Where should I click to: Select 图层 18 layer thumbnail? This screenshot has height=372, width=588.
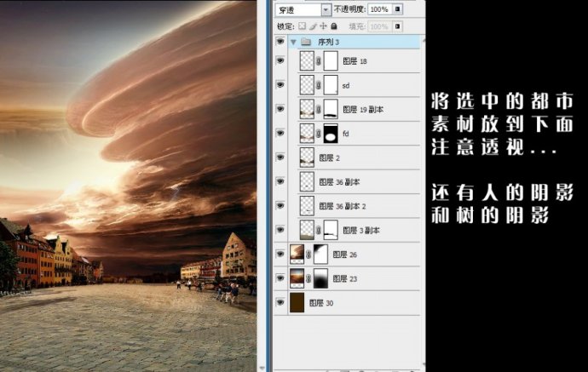click(x=307, y=60)
